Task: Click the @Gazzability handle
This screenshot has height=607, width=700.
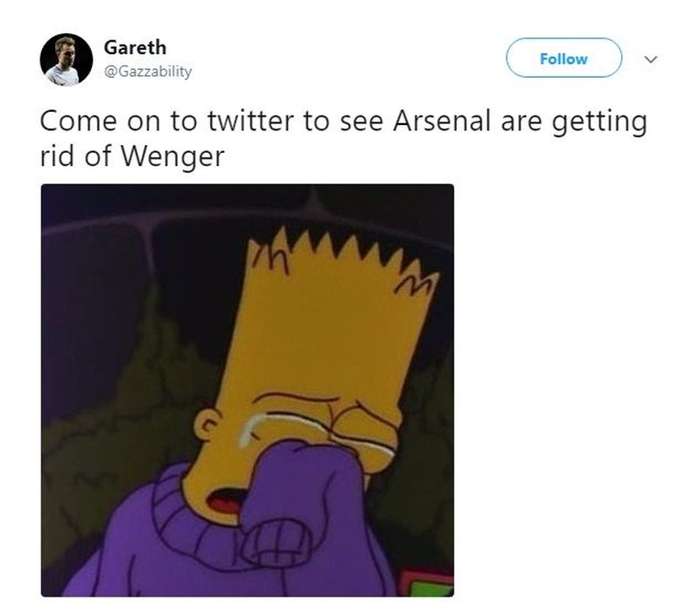Action: 147,71
